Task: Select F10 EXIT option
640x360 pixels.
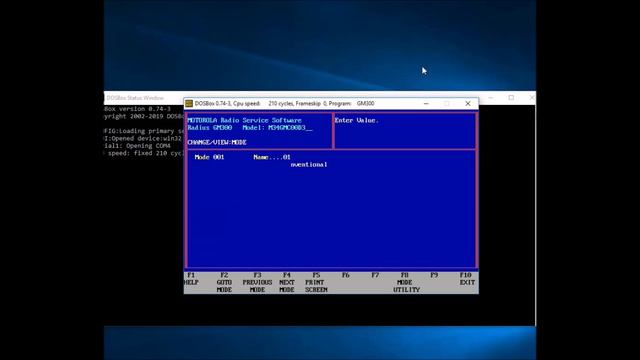Action: (467, 279)
